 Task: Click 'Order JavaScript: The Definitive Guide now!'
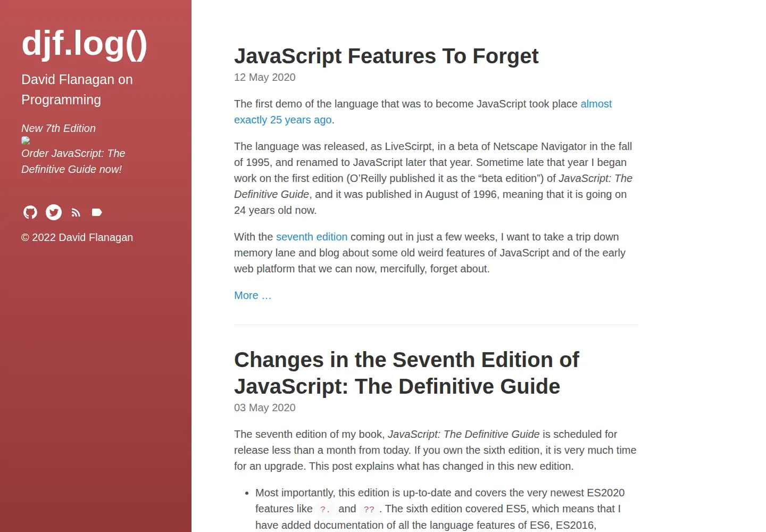[x=73, y=161]
